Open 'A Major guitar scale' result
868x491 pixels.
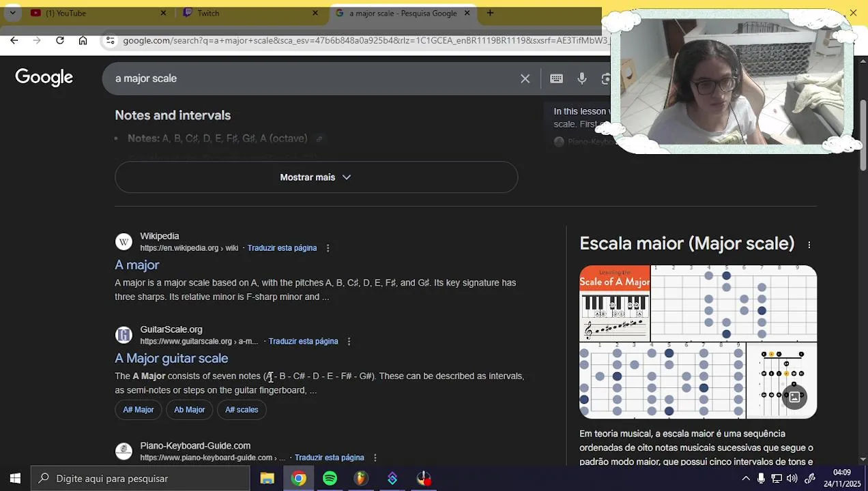171,359
